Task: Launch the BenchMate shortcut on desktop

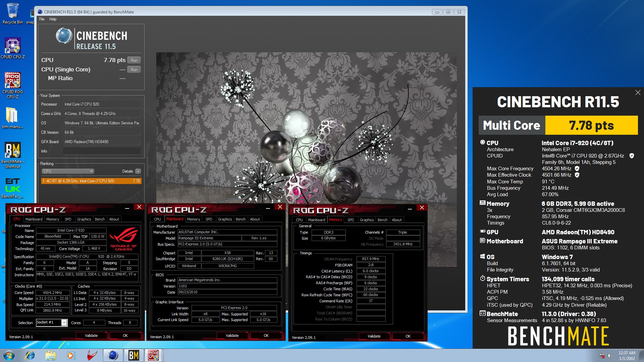Action: click(x=12, y=155)
